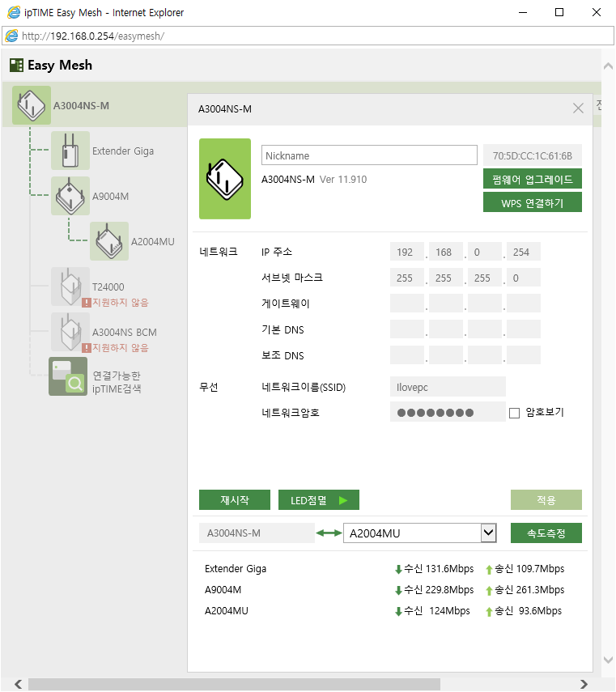Click the vertical scrollbar up arrow

pos(608,66)
